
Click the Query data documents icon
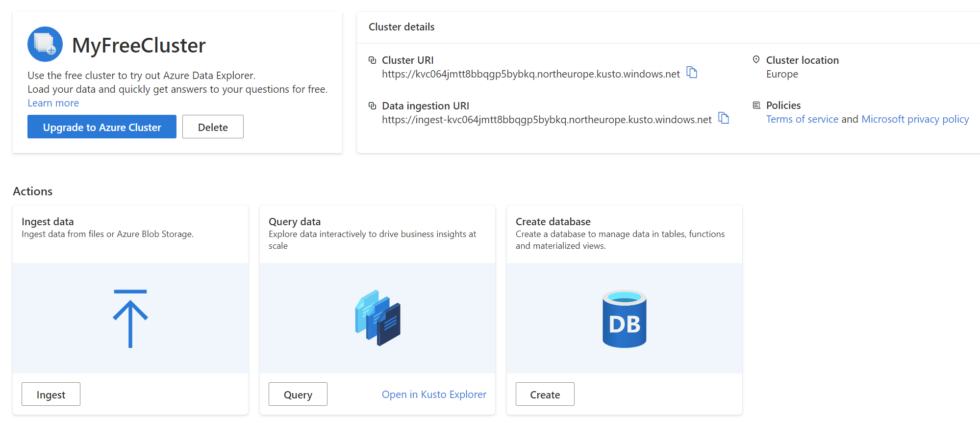(377, 318)
